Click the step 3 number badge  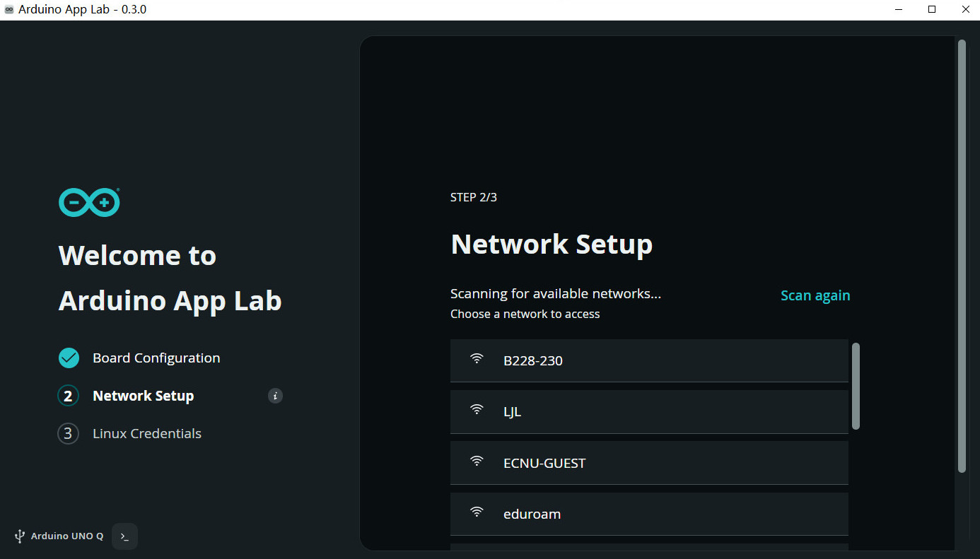(x=68, y=434)
